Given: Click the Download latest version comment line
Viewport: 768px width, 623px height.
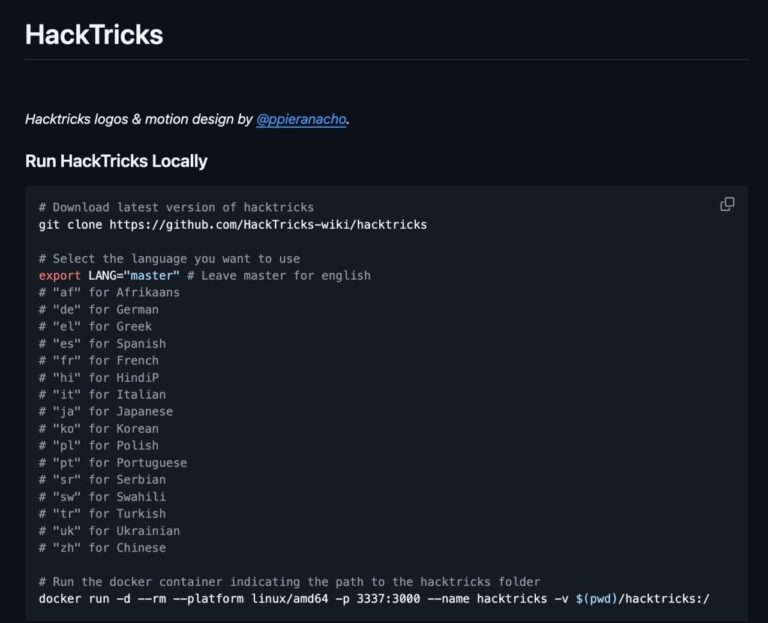Looking at the screenshot, I should tap(176, 207).
